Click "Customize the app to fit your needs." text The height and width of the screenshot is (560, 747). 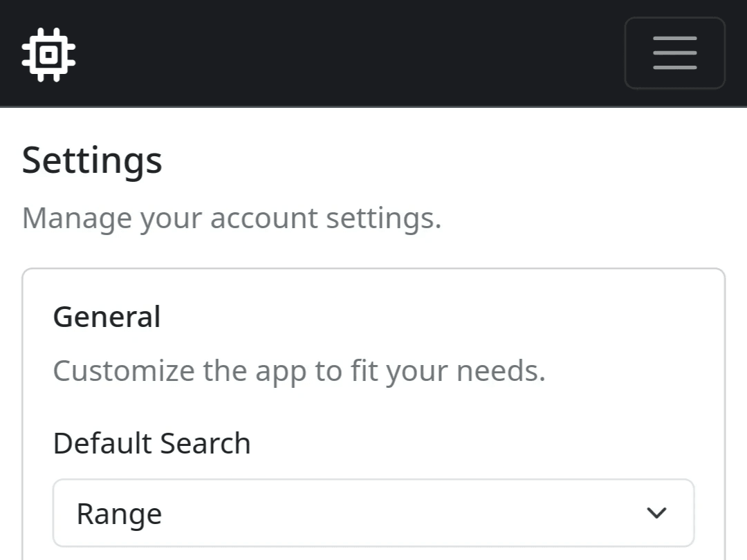coord(299,371)
